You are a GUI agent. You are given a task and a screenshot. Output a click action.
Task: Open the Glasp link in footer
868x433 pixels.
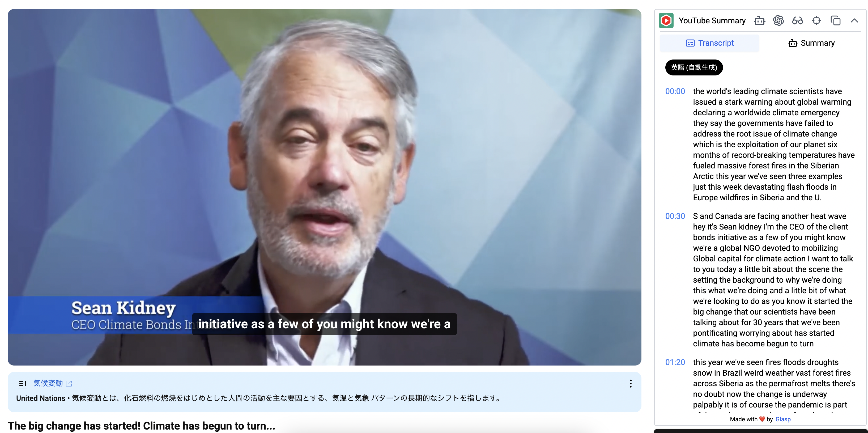783,419
